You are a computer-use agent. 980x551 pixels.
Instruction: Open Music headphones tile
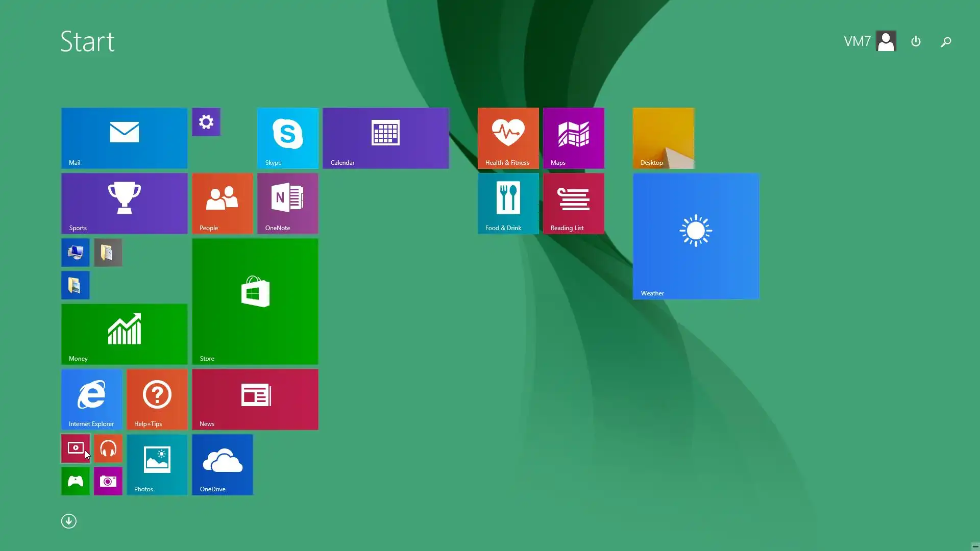click(x=108, y=448)
